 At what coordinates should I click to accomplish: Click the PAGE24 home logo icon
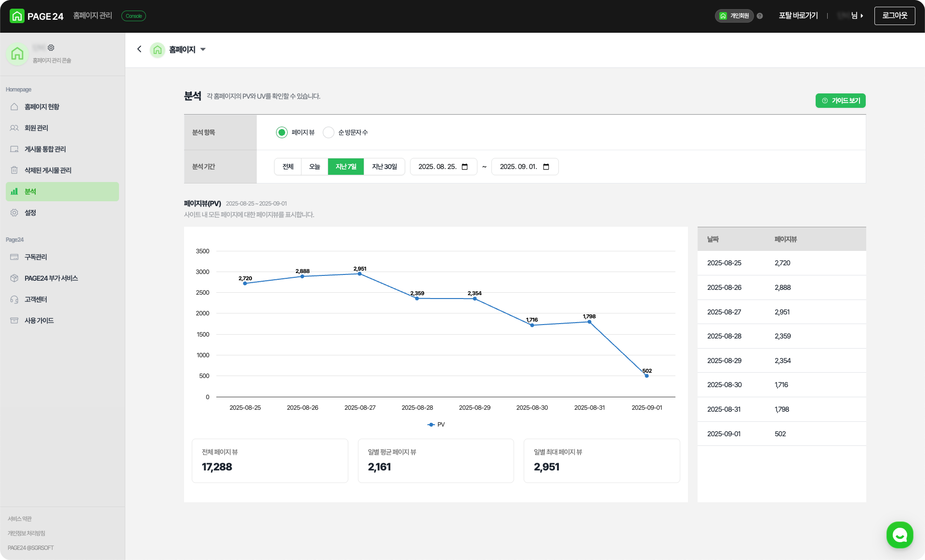tap(17, 16)
